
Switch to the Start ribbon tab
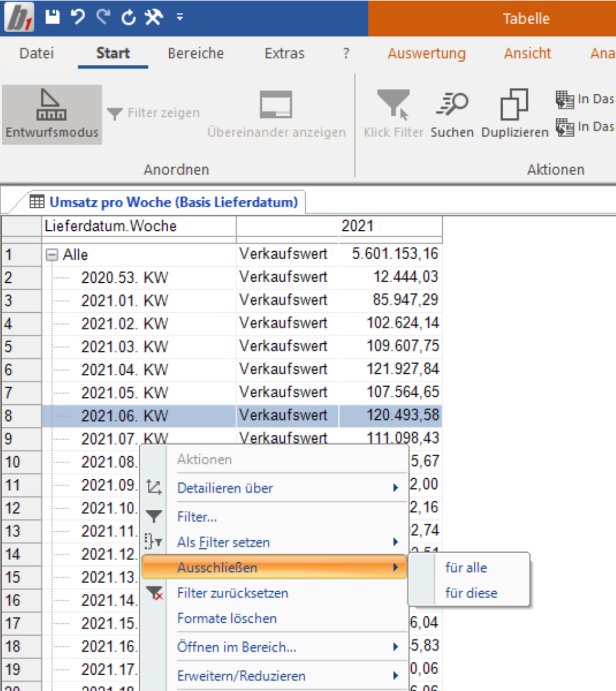pos(113,54)
